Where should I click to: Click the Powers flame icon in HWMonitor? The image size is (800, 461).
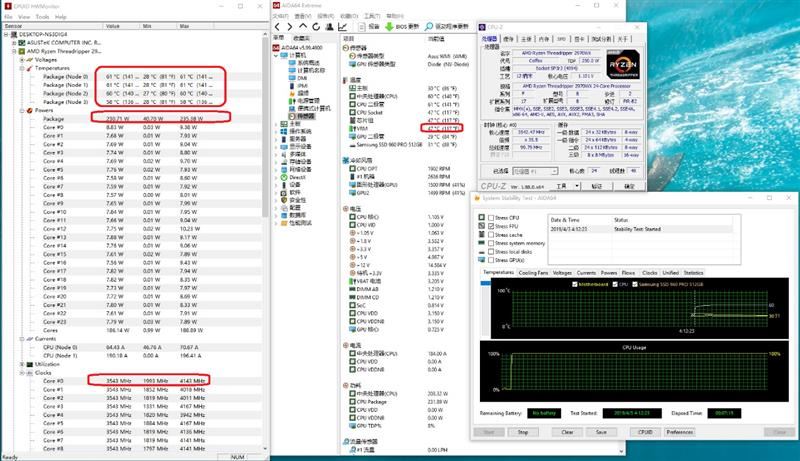[30, 111]
